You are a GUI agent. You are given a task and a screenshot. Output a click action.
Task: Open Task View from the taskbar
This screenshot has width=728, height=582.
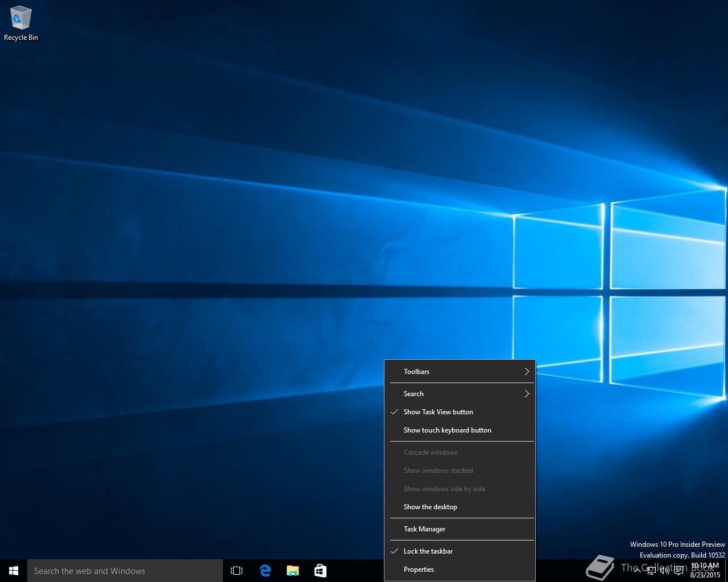pyautogui.click(x=237, y=571)
